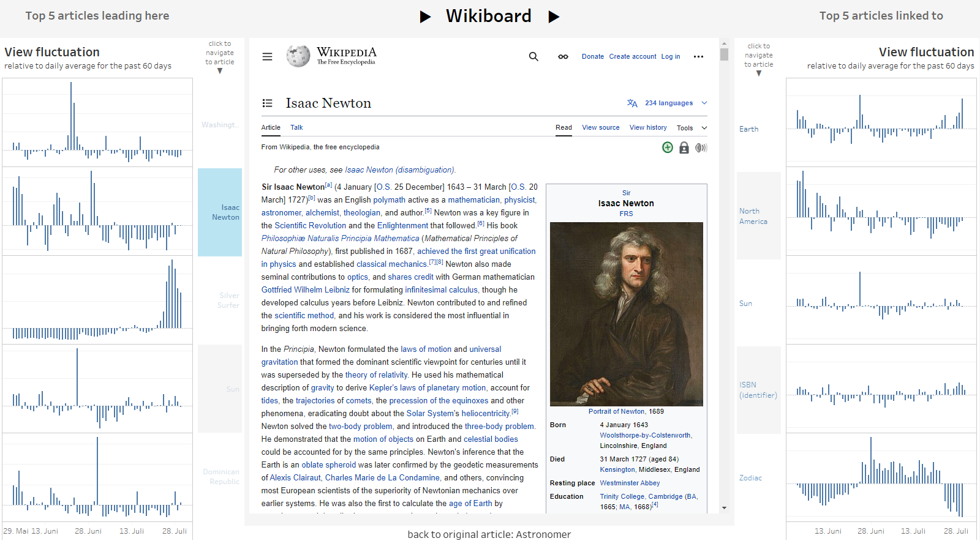
Task: Follow the Trinity College, Cambridge link
Action: click(x=649, y=497)
